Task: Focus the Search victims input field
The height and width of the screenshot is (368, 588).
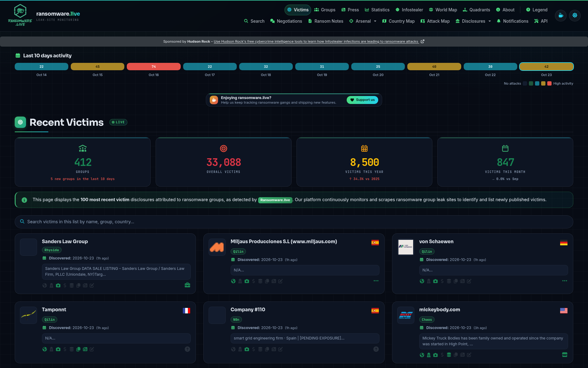Action: [294, 222]
